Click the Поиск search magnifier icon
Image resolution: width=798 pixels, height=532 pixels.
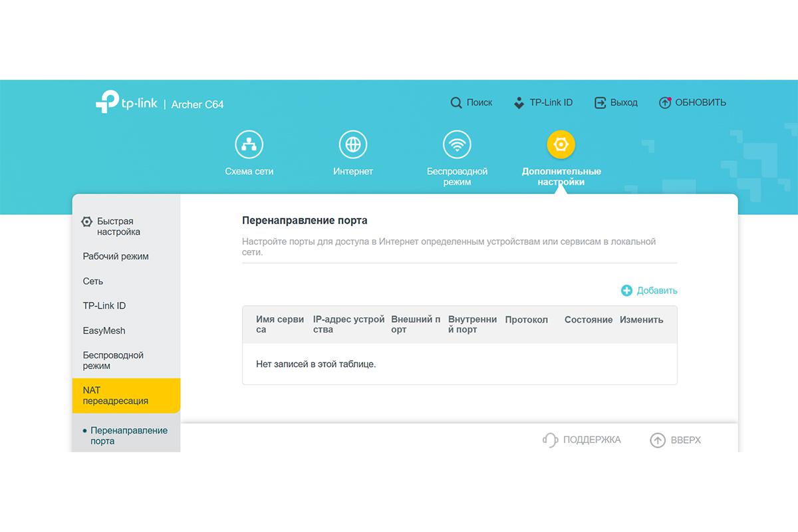(456, 102)
